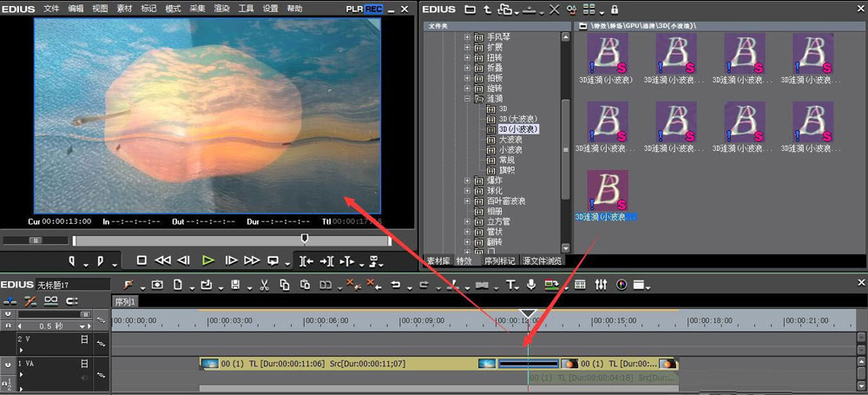Click the delete X icon in effects panel toolbar
The width and height of the screenshot is (868, 395).
pyautogui.click(x=554, y=10)
